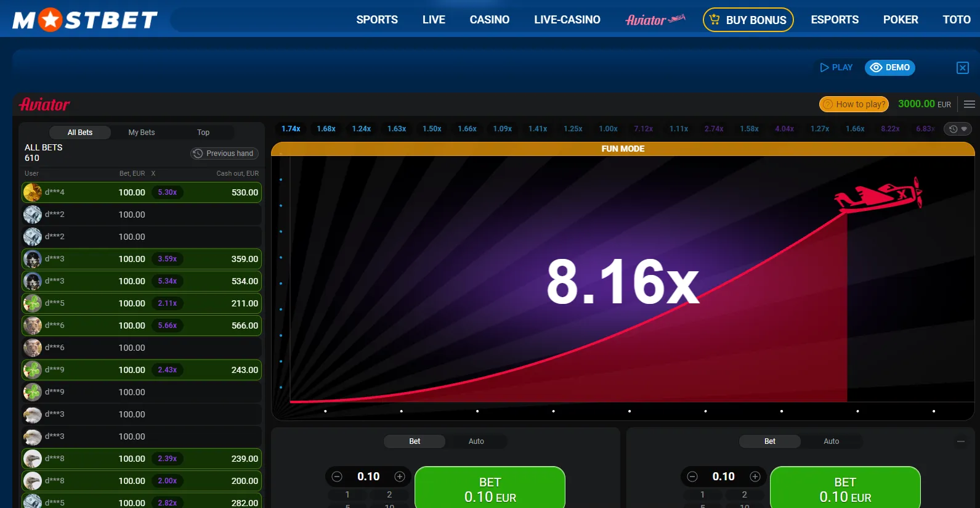This screenshot has height=508, width=980.
Task: Select Auto in the right bet panel
Action: pos(831,441)
